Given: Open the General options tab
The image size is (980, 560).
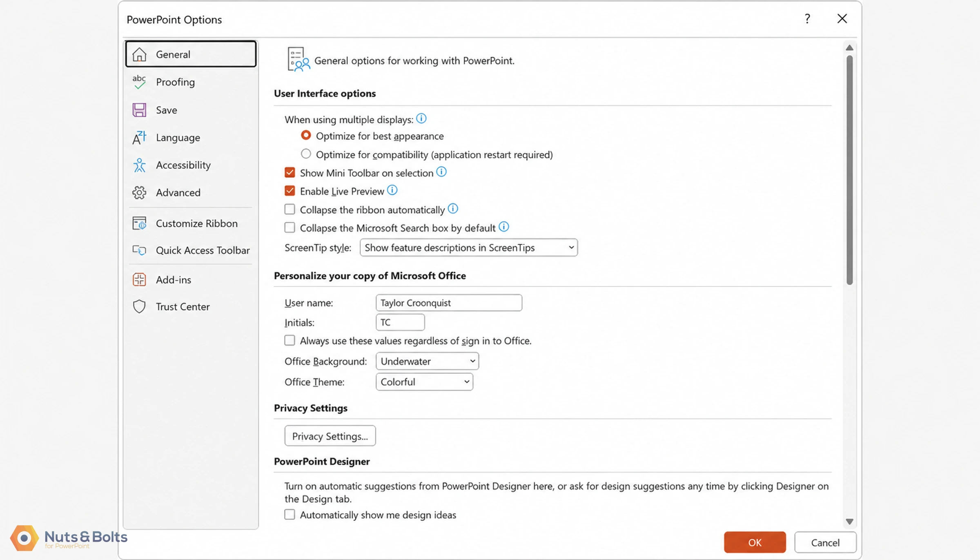Looking at the screenshot, I should (191, 54).
